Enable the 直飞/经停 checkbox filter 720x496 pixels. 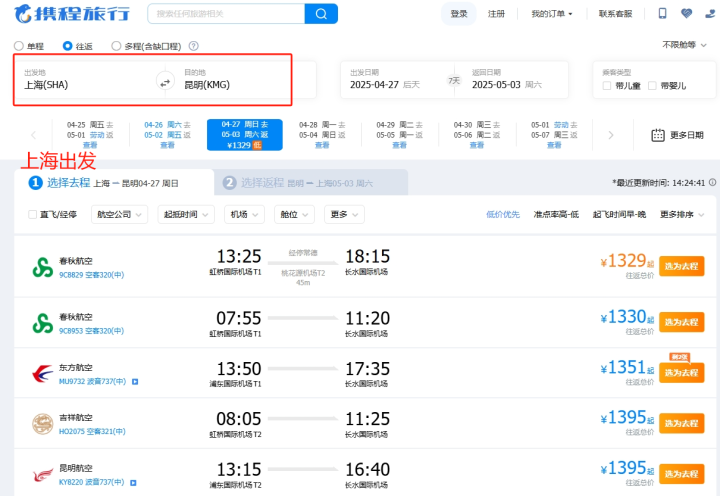(33, 214)
